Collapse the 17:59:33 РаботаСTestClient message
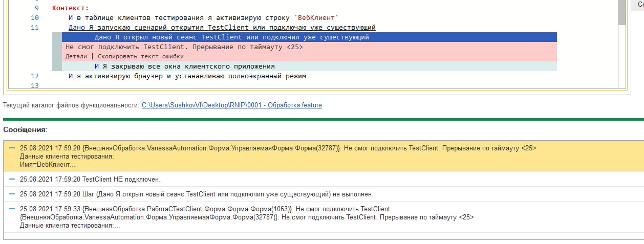The width and height of the screenshot is (644, 244). click(x=12, y=209)
